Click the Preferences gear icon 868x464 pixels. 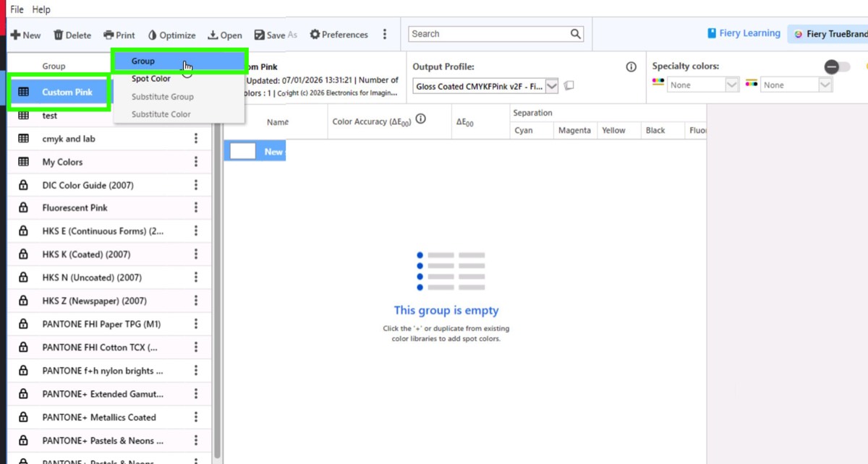[315, 35]
